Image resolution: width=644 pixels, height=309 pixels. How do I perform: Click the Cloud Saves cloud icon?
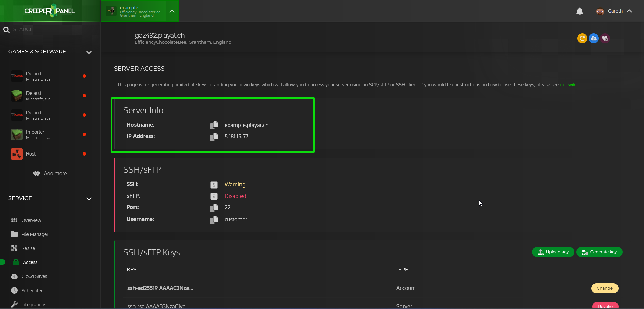tap(14, 276)
